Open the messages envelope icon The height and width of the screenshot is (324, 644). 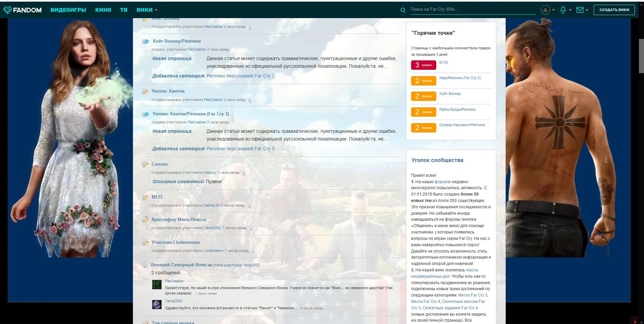[x=580, y=10]
